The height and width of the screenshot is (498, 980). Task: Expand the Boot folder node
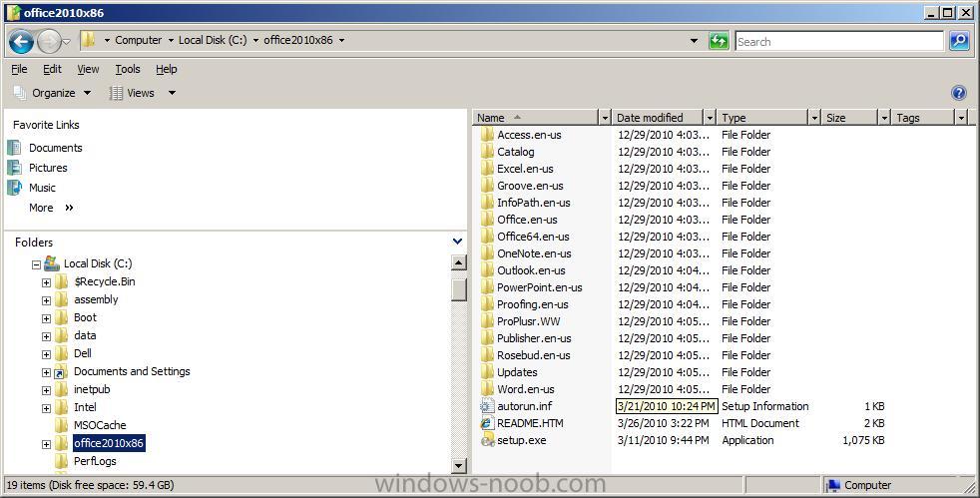[46, 318]
